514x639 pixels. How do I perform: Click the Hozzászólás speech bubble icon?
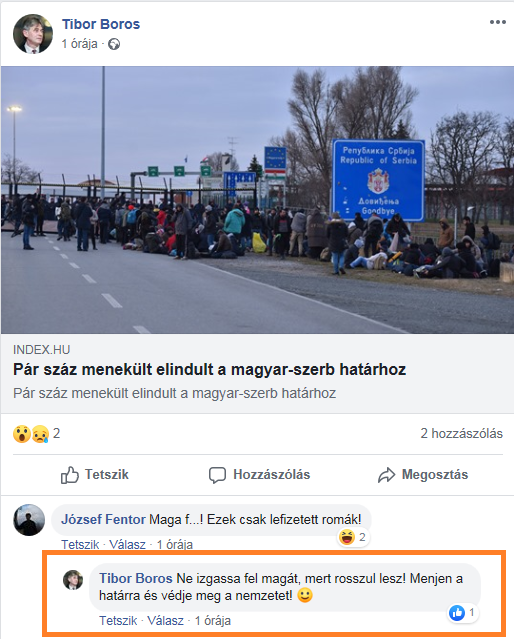click(217, 475)
